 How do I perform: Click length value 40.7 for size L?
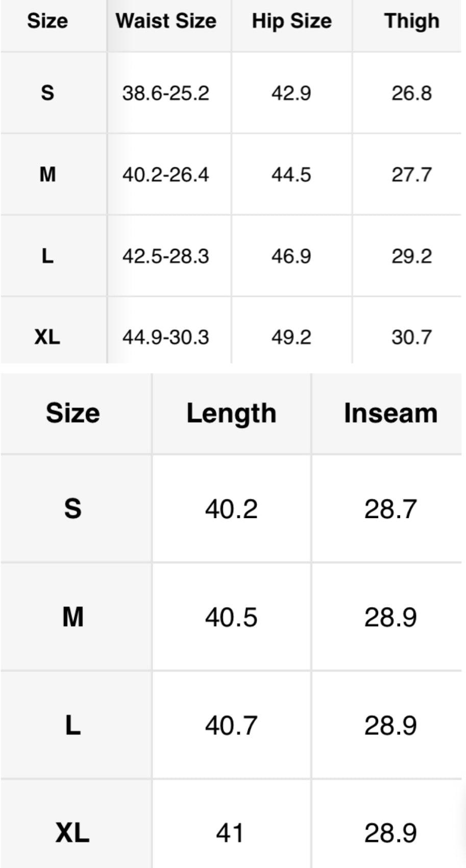pos(231,725)
